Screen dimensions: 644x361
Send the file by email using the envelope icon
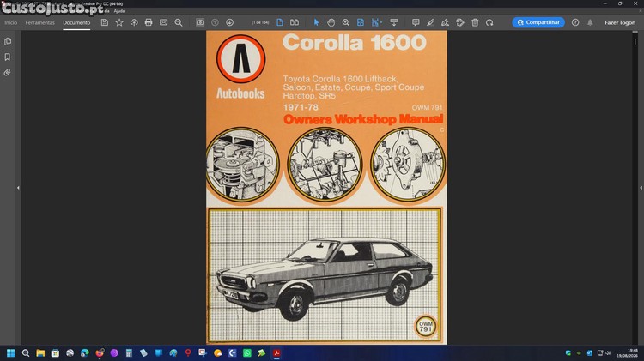[163, 22]
